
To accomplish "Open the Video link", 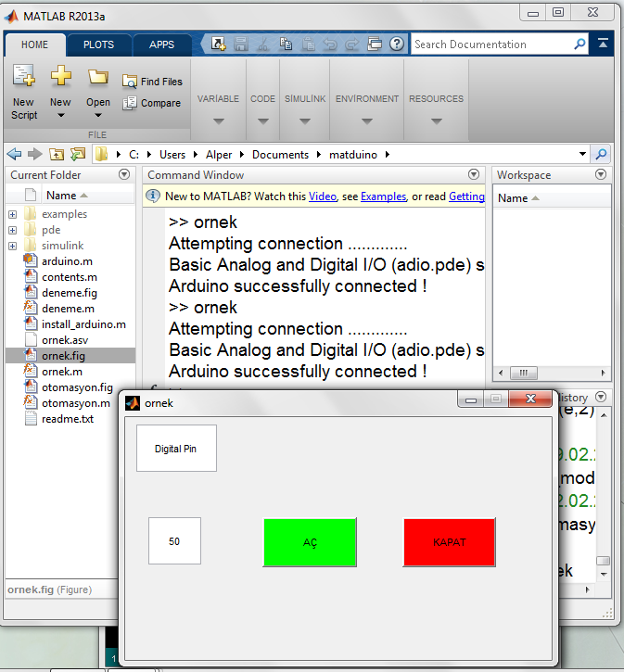I will click(x=323, y=197).
